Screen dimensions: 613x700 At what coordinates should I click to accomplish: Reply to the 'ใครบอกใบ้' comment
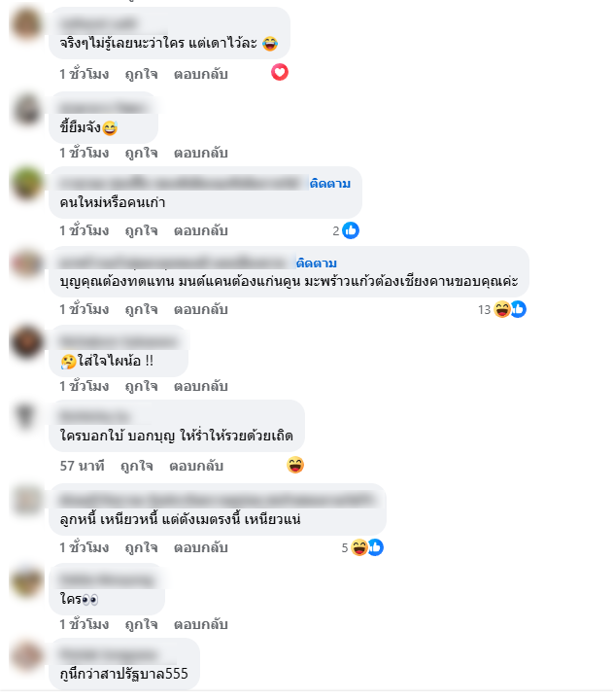(196, 466)
